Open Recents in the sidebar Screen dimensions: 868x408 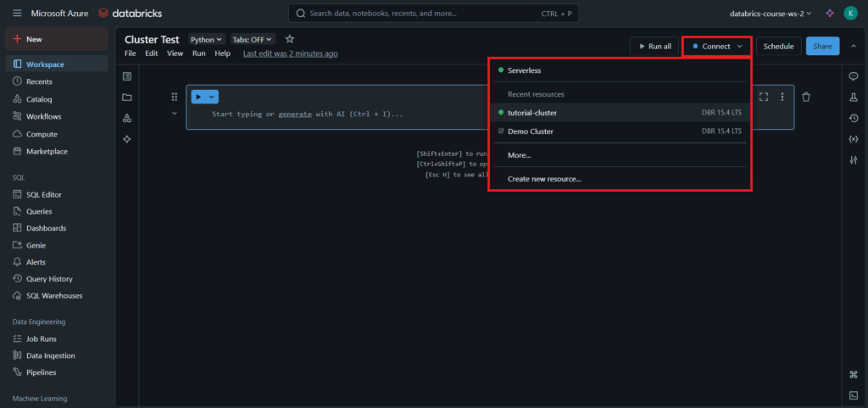pos(57,81)
